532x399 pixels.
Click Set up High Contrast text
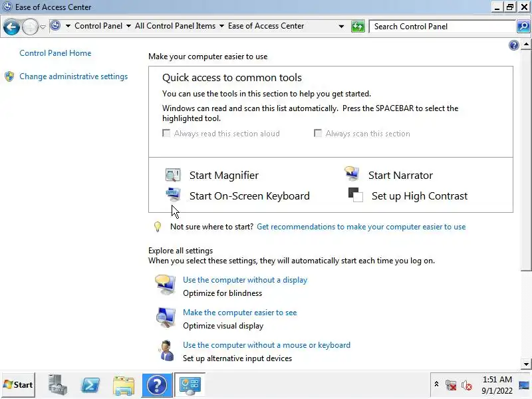click(x=420, y=196)
